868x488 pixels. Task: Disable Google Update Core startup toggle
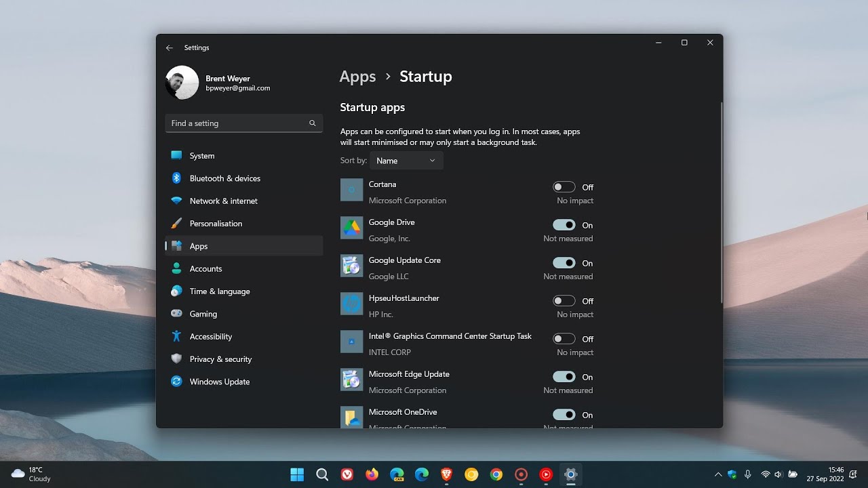(564, 263)
